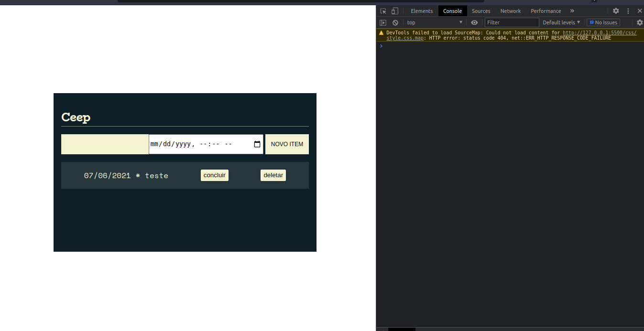Clear the console with the ban icon
Viewport: 644px width, 331px height.
(395, 22)
